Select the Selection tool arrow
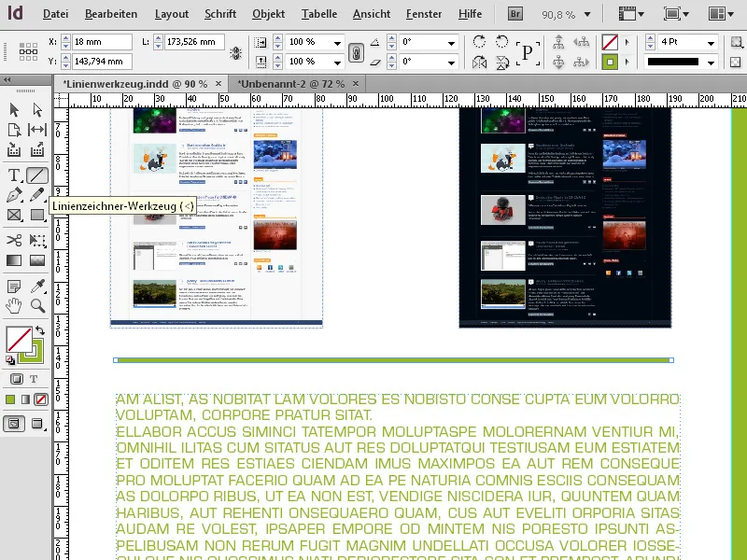This screenshot has height=560, width=747. [x=14, y=110]
